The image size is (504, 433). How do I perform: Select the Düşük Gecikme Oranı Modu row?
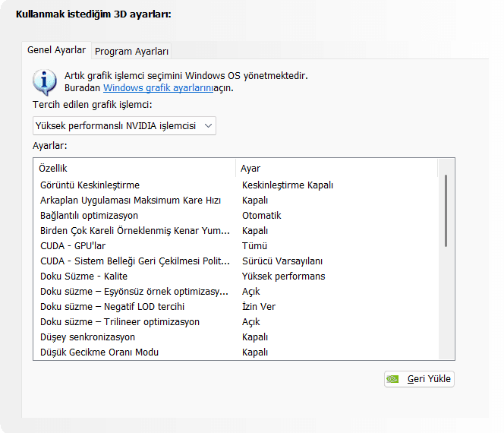[235, 352]
